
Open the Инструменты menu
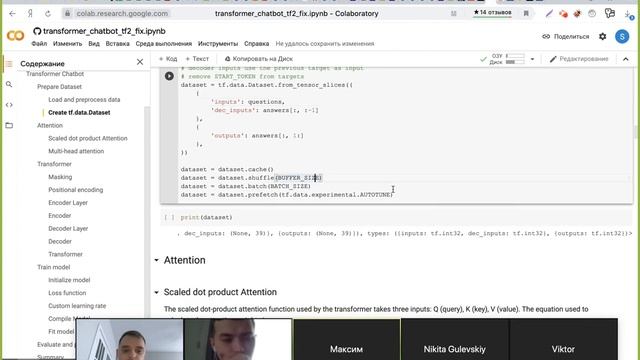(x=218, y=44)
